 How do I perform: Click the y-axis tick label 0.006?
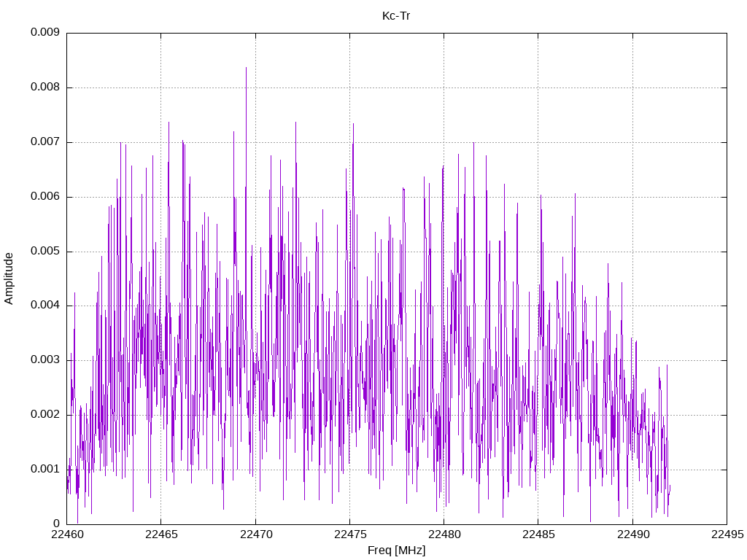[45, 196]
